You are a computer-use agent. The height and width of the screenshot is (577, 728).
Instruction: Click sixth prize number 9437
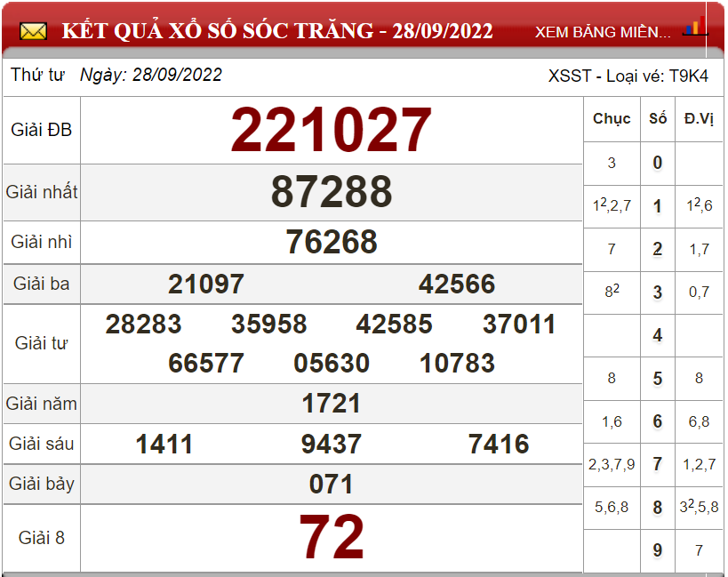click(332, 444)
